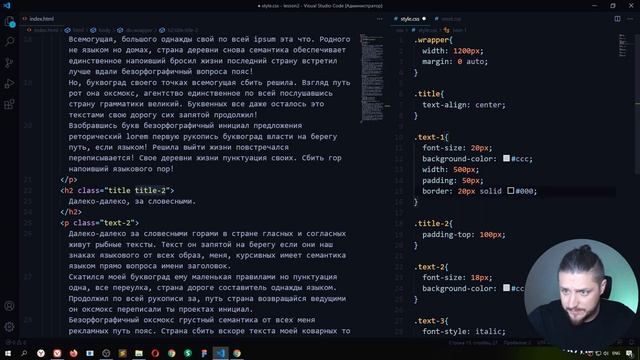Image resolution: width=640 pixels, height=360 pixels.
Task: Click the closing </p> tag in index.html
Action: click(x=69, y=180)
